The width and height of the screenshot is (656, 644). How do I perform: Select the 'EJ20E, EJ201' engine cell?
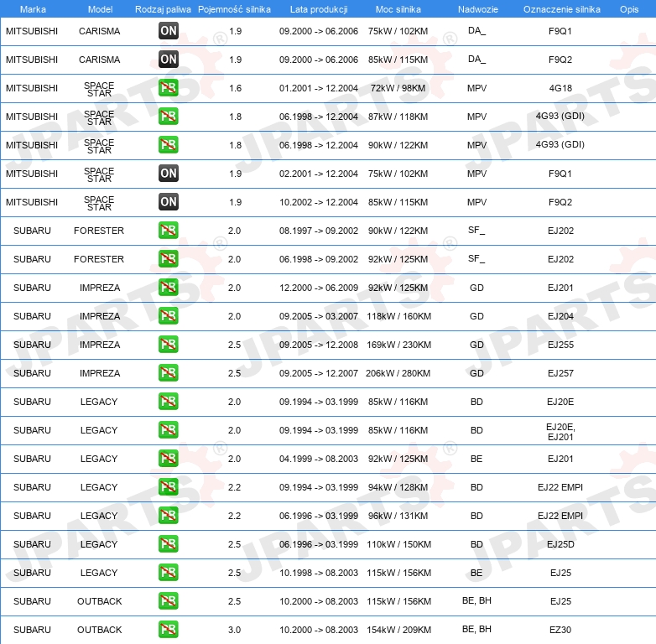coord(560,432)
